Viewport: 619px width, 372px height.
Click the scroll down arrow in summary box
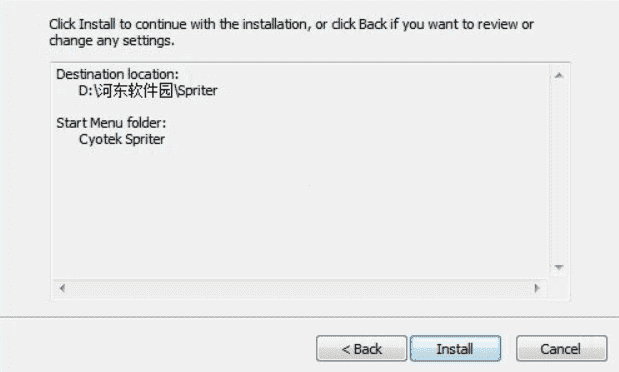click(x=559, y=267)
